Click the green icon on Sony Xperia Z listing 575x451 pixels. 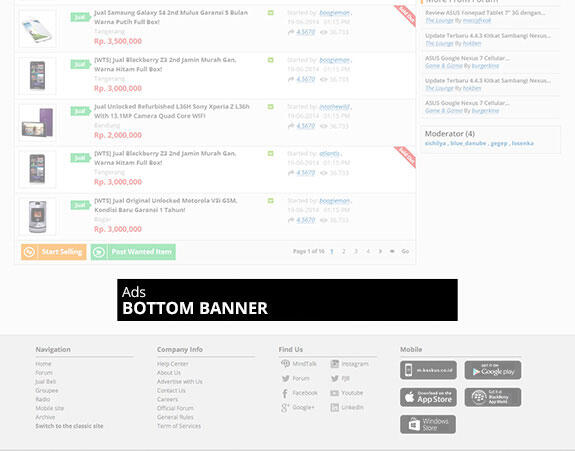point(271,107)
